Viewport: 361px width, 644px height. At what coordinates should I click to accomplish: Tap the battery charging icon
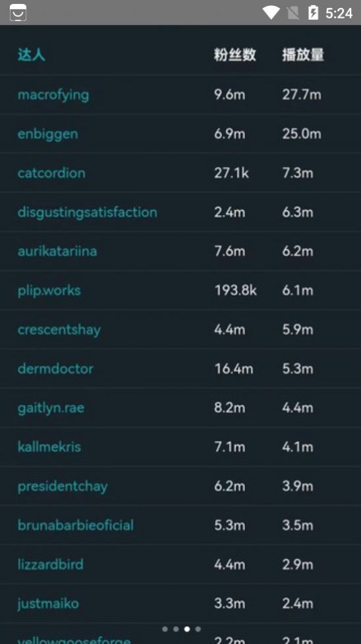click(x=314, y=13)
